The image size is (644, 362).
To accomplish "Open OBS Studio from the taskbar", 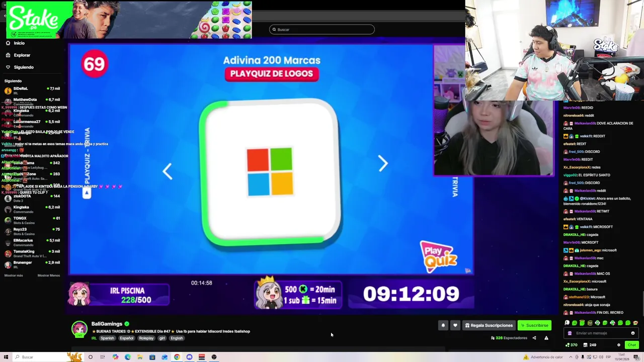I will pyautogui.click(x=214, y=357).
